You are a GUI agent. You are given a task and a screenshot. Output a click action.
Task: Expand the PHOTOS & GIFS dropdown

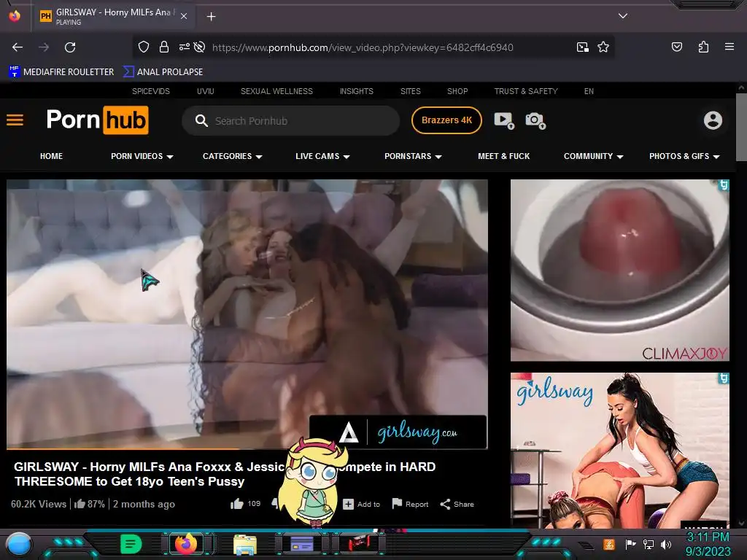(x=684, y=156)
